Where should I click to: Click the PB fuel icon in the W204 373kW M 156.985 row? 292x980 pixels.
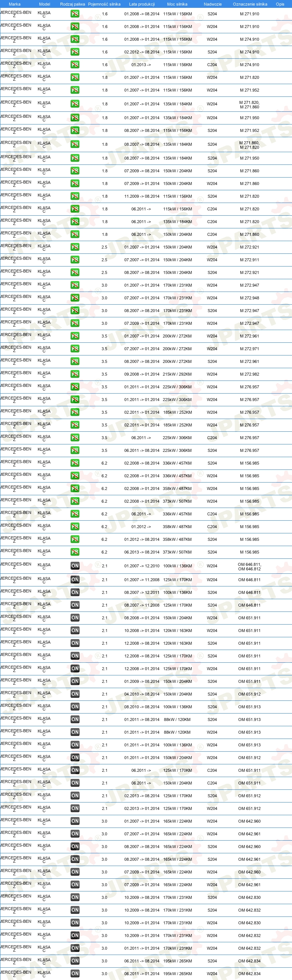coord(75,502)
